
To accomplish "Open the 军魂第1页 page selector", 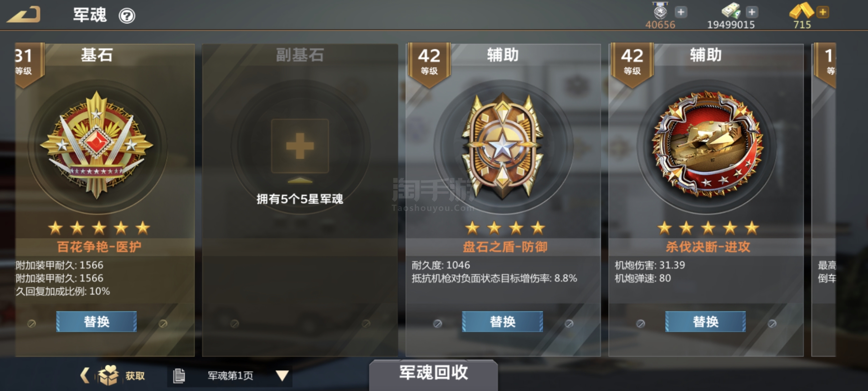I will click(230, 375).
